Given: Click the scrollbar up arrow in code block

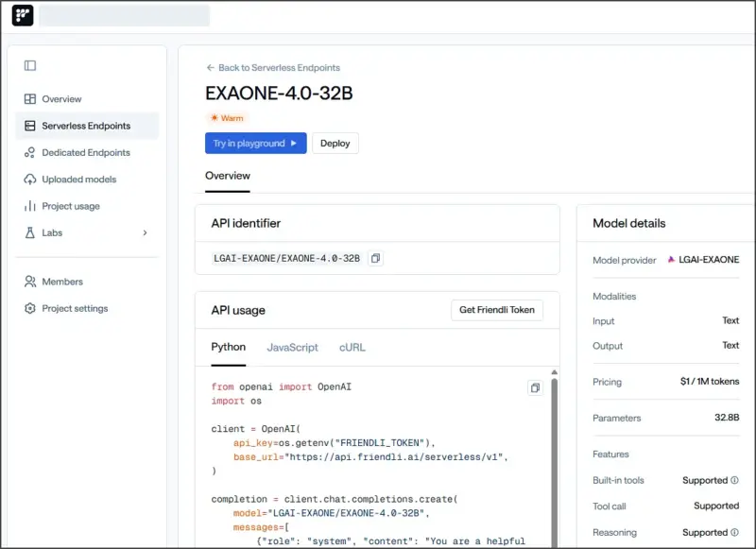Looking at the screenshot, I should [x=555, y=372].
